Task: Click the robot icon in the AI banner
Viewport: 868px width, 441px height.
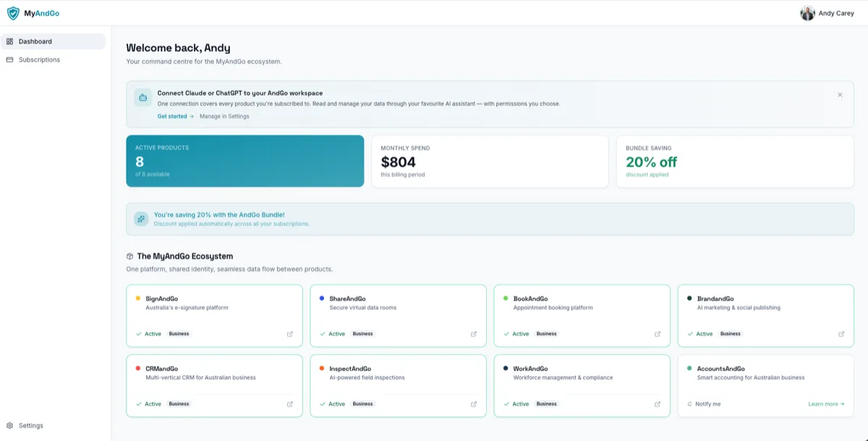Action: coord(142,97)
